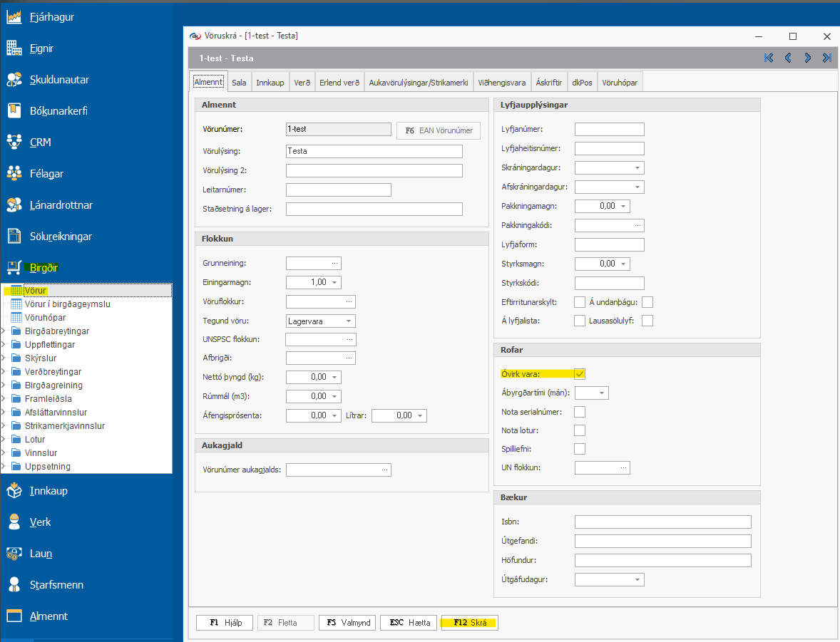Click the CRM people icon
Viewport: 840px width, 642px height.
[14, 143]
